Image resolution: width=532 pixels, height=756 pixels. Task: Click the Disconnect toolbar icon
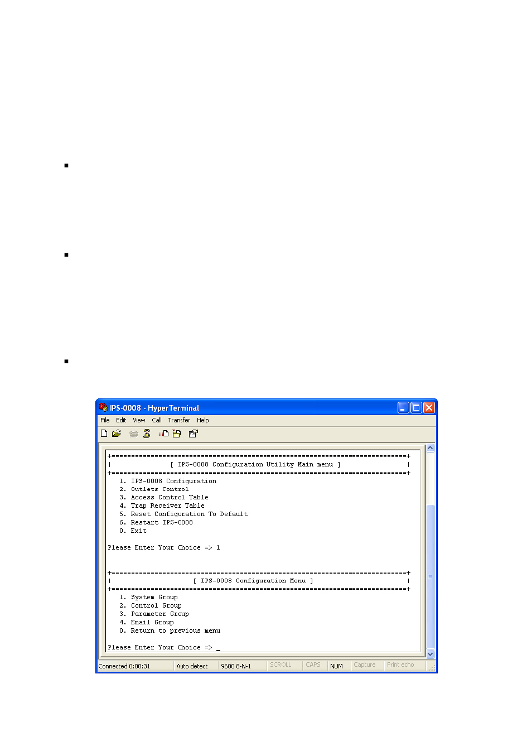point(147,434)
